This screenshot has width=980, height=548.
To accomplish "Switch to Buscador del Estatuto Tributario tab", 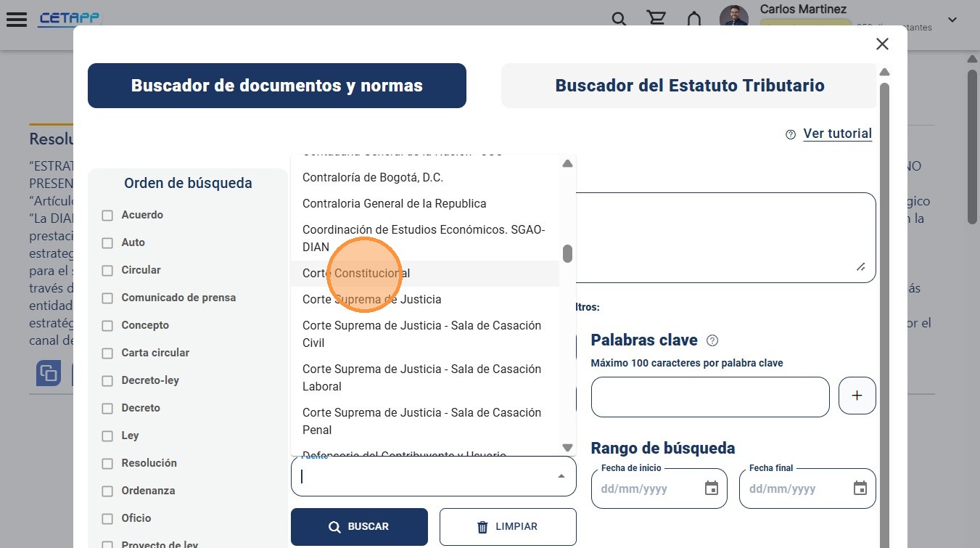I will click(x=689, y=86).
